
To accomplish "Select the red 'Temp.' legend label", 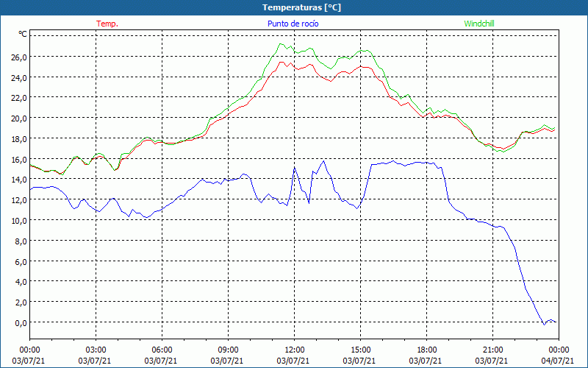I will point(107,24).
